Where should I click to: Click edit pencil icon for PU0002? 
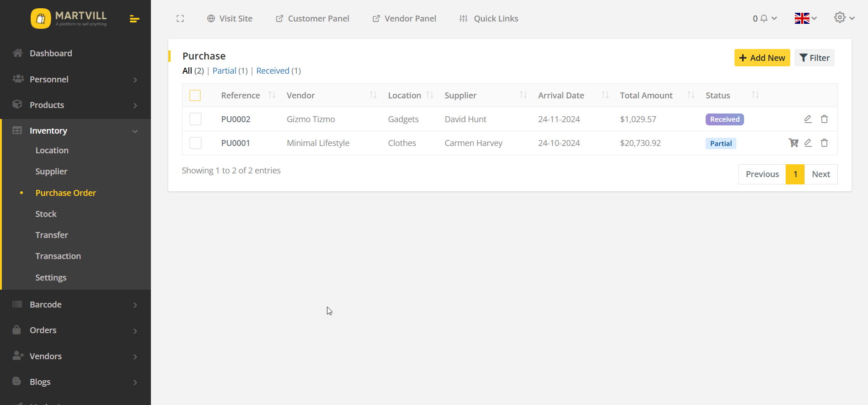808,119
